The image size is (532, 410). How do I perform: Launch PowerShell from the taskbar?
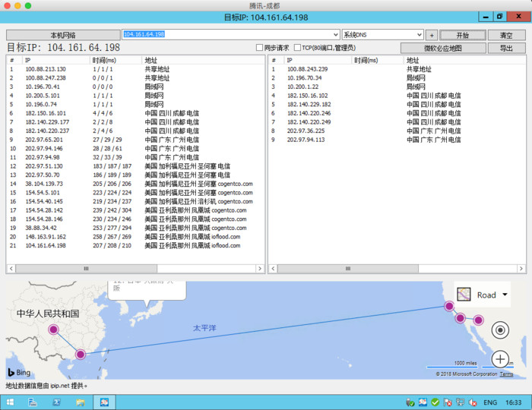56,402
